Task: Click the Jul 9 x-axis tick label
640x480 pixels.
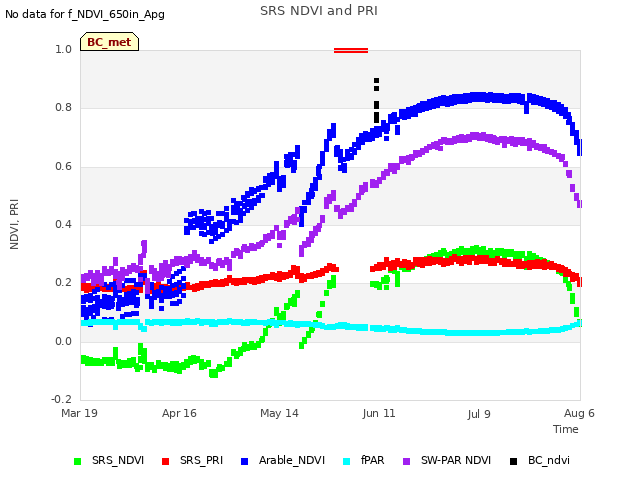Action: pos(479,414)
